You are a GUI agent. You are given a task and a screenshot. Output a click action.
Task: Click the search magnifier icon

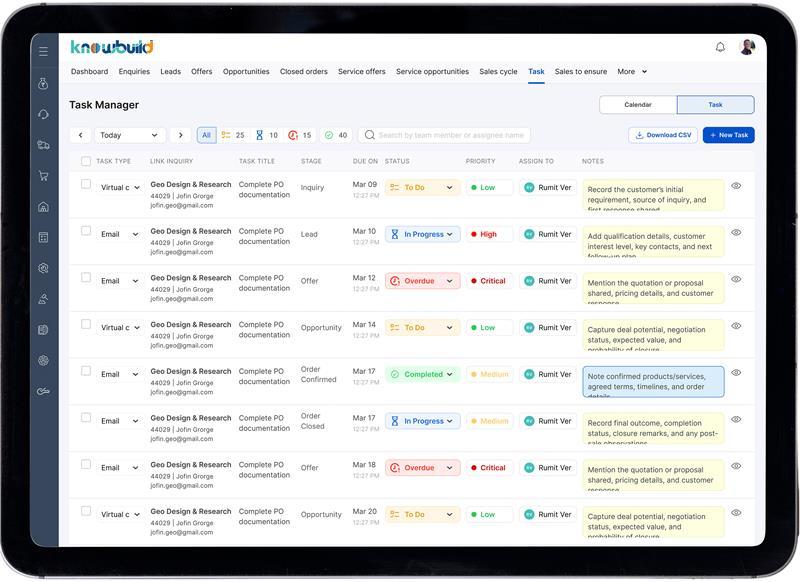[370, 135]
